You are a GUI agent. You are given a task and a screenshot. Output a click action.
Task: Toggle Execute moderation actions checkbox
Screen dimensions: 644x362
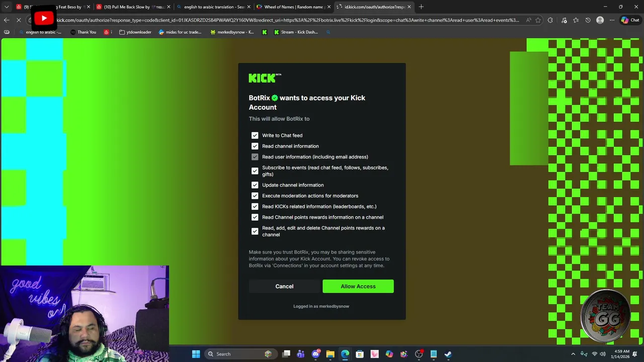[x=255, y=196]
